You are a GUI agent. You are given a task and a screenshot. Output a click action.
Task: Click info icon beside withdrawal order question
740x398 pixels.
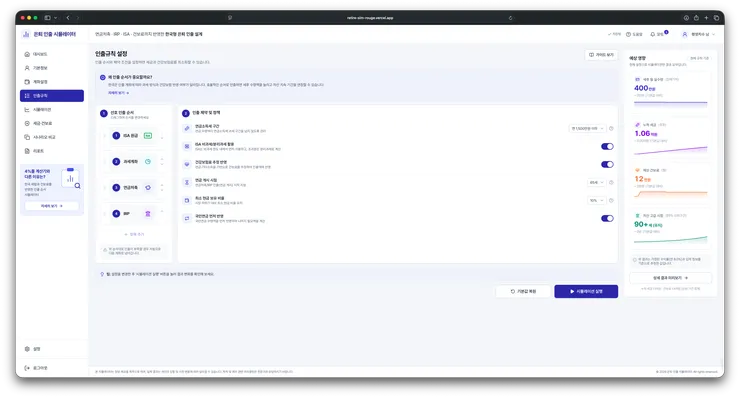pyautogui.click(x=102, y=77)
